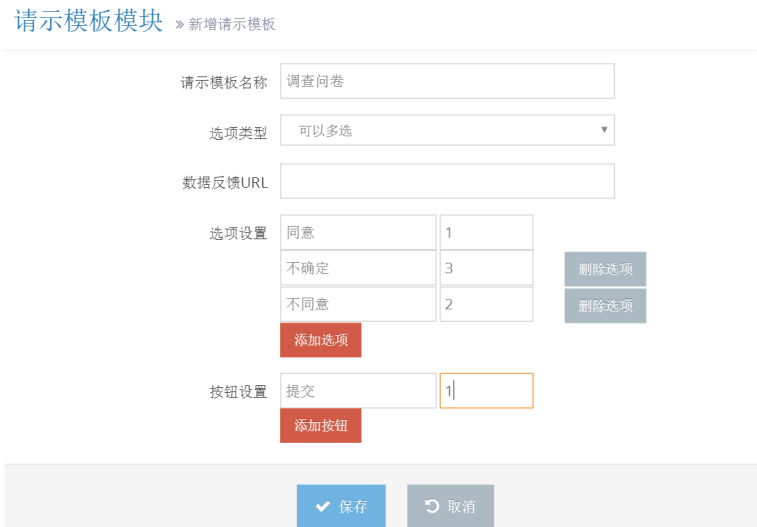
Task: Focus the 数据反馈URL text box
Action: [447, 181]
